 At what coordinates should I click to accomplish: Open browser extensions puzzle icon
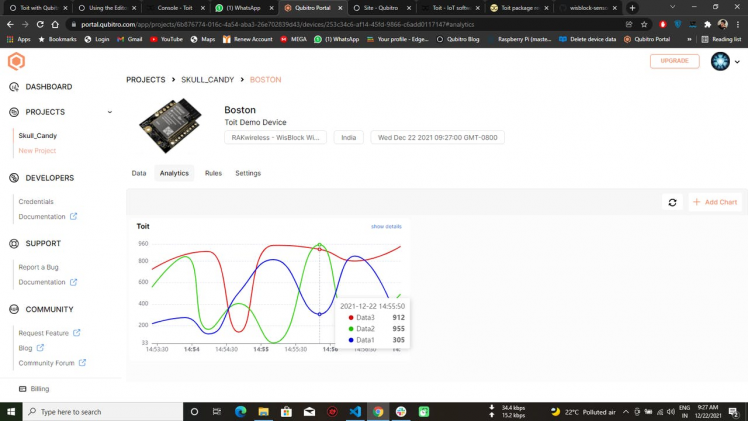[707, 24]
